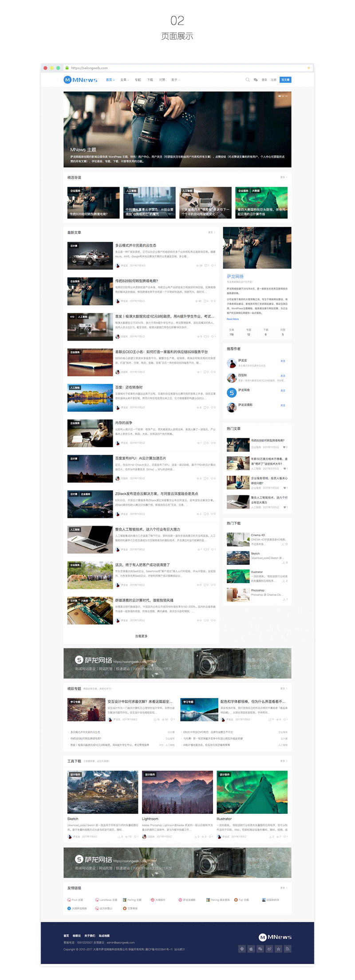This screenshot has height=980, width=355.
Task: Follow author 萨龙龙 with 关注 button
Action: click(283, 361)
